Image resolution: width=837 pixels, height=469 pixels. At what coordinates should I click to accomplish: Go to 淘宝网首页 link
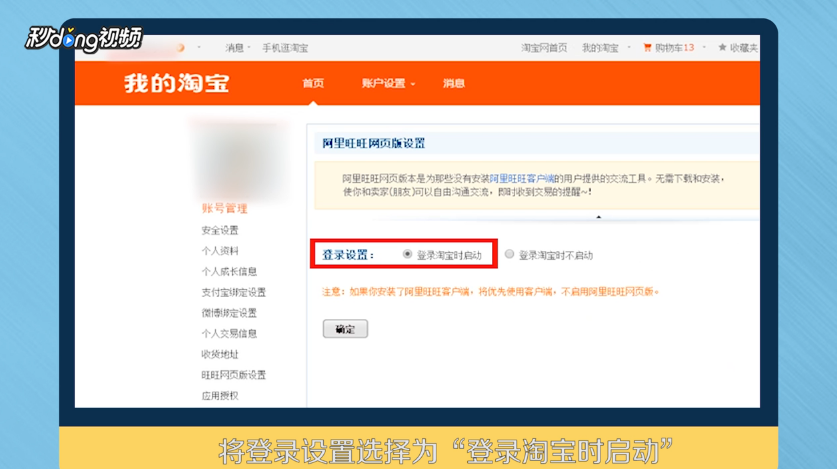(544, 48)
